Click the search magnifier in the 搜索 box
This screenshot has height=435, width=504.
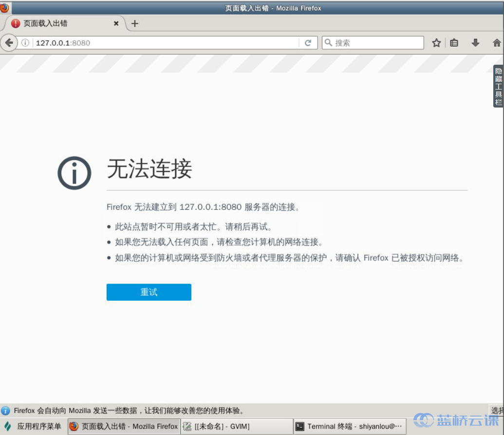point(328,43)
